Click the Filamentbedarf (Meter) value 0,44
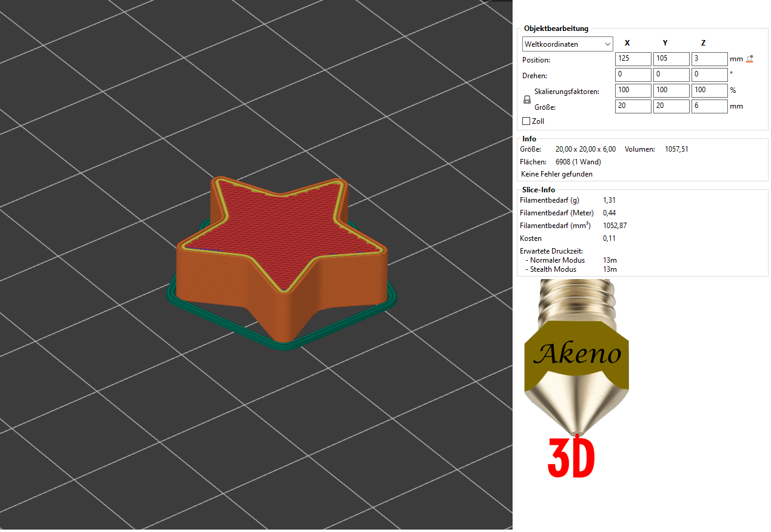This screenshot has width=771, height=532. point(610,213)
